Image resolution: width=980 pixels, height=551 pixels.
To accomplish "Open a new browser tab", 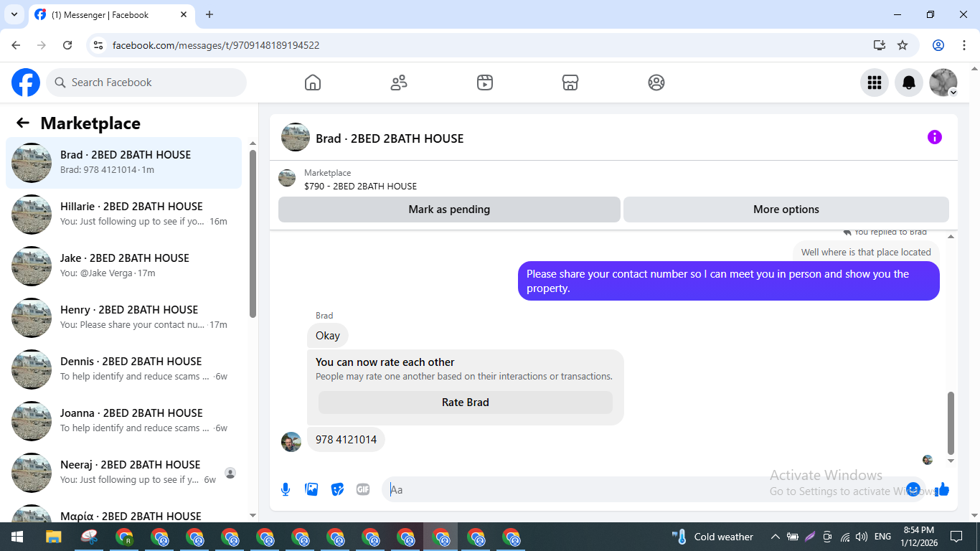I will tap(209, 14).
